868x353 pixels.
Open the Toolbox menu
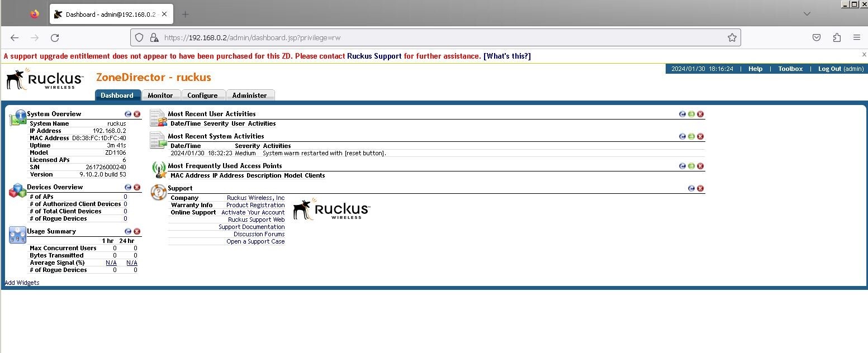[x=790, y=69]
